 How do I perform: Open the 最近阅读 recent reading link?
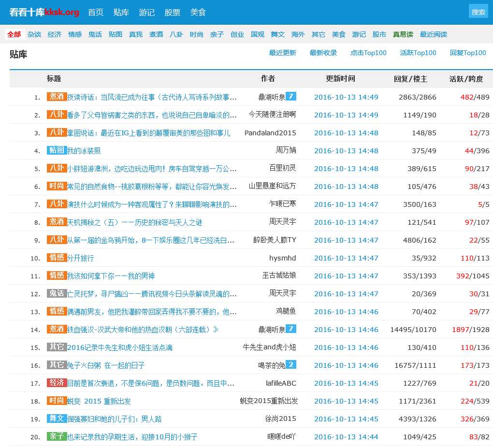coord(433,34)
